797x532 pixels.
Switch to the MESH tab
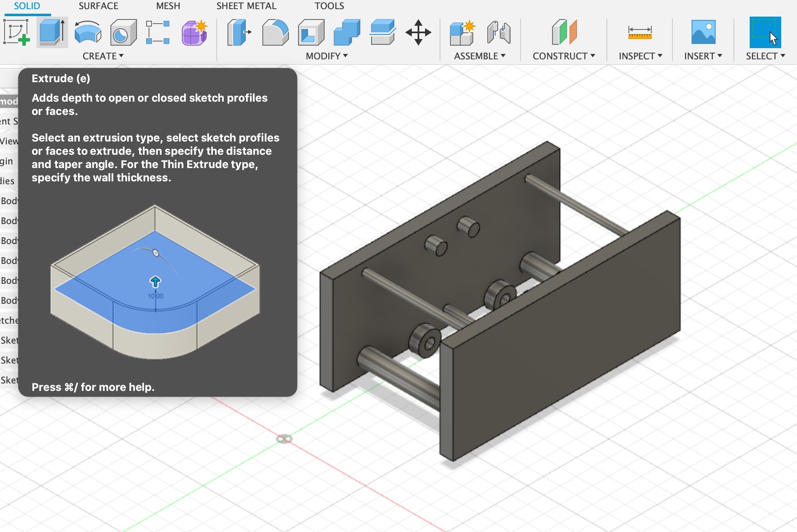pyautogui.click(x=168, y=6)
